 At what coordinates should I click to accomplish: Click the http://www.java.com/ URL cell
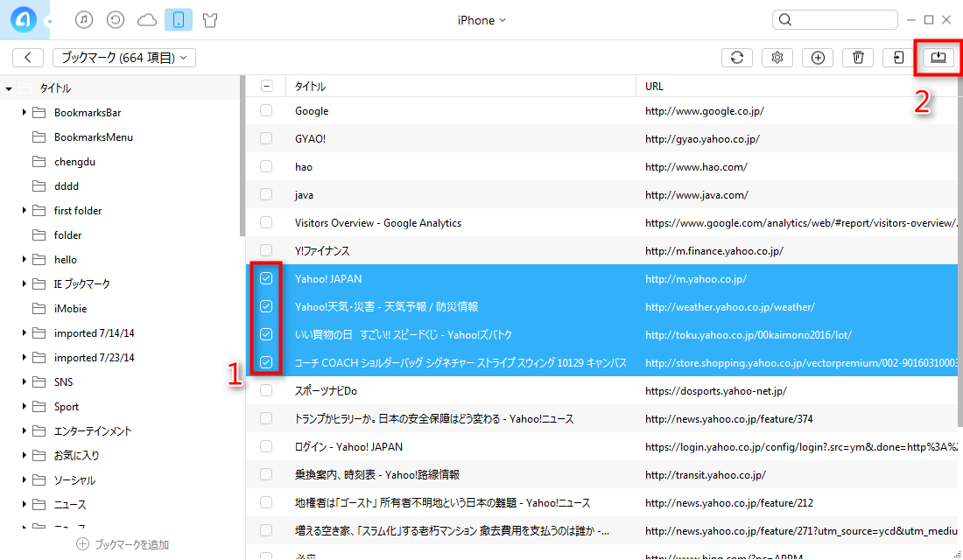[697, 195]
